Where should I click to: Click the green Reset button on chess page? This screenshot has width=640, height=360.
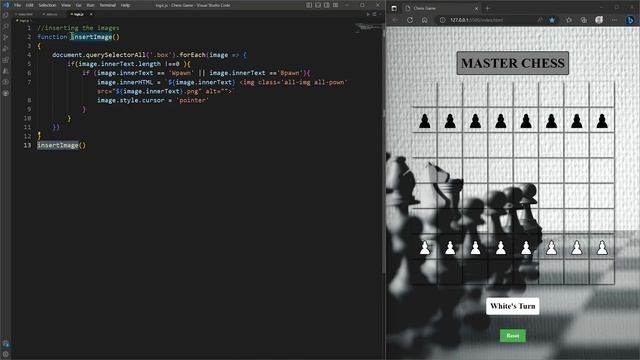tap(513, 336)
